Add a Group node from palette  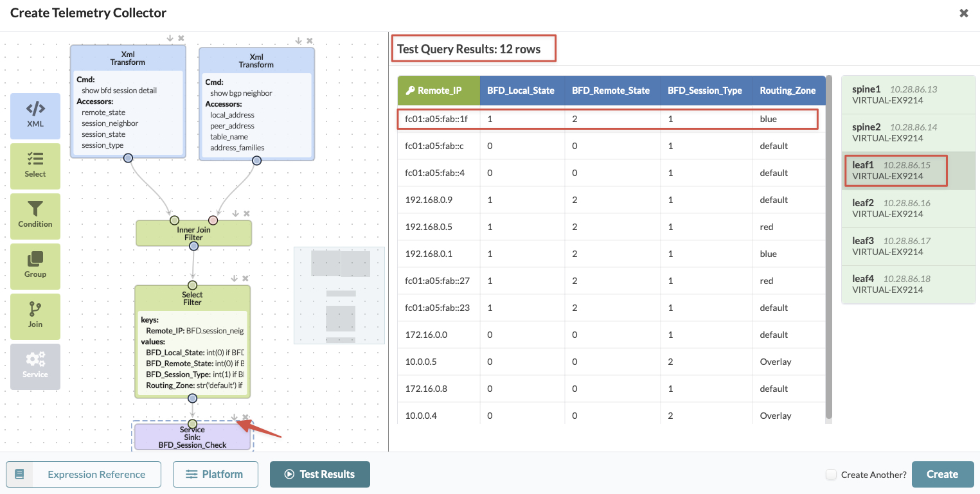35,267
